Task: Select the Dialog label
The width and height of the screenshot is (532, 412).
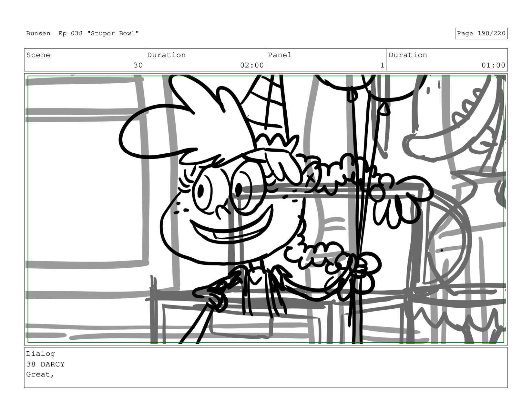Action: 41,354
